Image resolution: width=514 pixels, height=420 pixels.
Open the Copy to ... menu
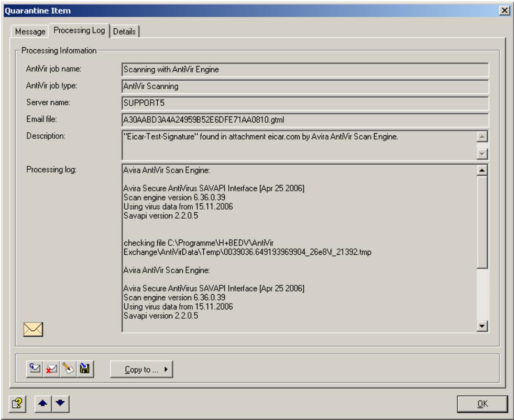(141, 370)
